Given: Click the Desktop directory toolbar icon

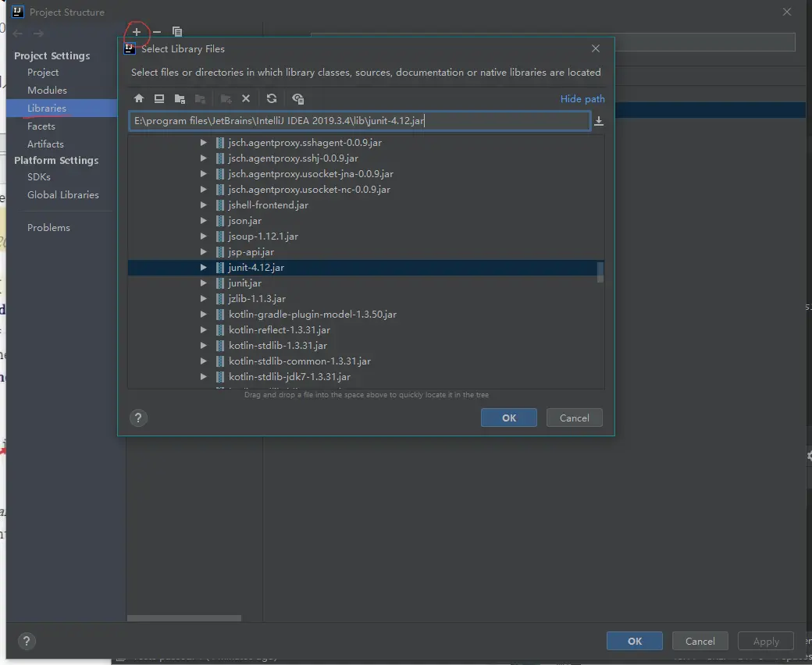Looking at the screenshot, I should click(159, 98).
